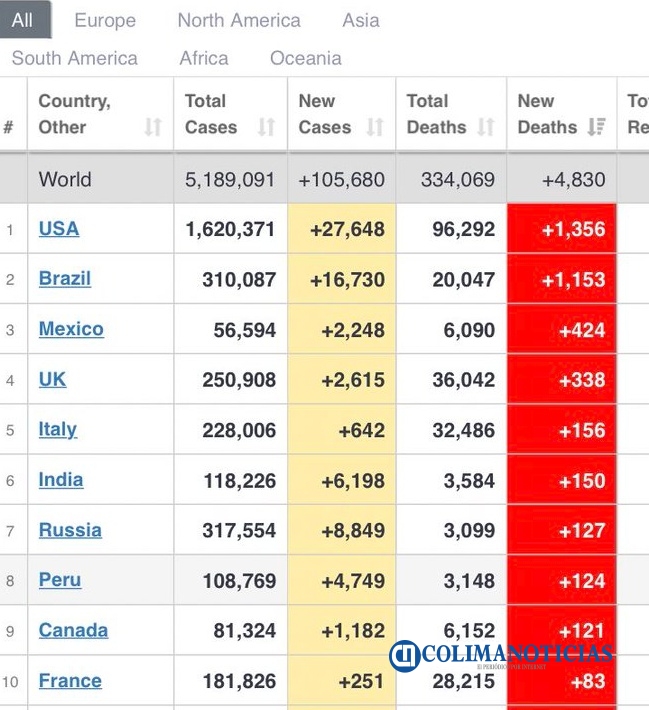The image size is (649, 710).
Task: Open the USA country link
Action: [x=59, y=228]
